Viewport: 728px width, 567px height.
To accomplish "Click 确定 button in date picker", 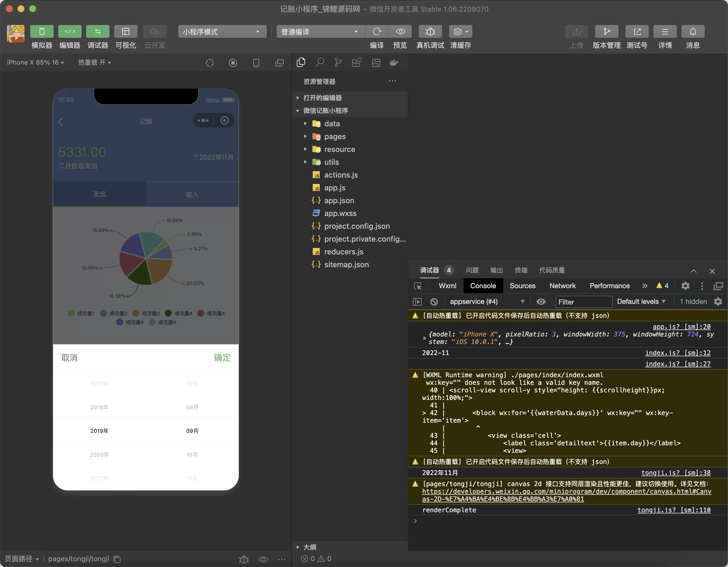I will (x=222, y=357).
